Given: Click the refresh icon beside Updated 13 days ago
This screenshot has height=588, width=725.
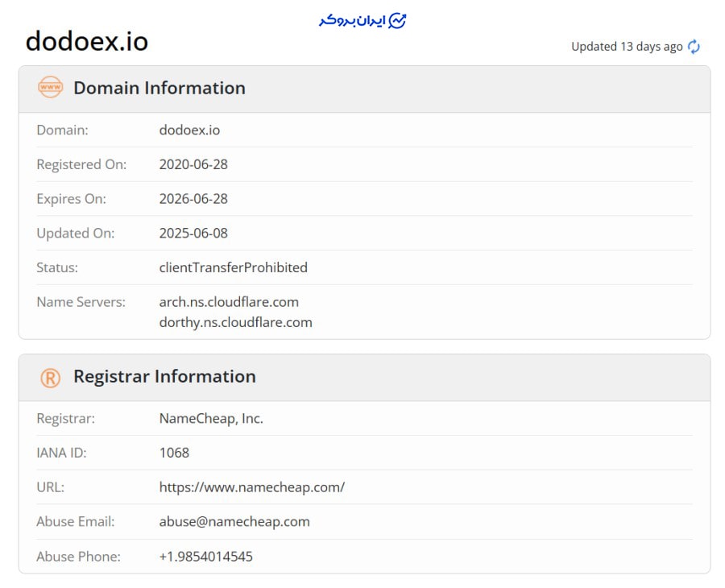Looking at the screenshot, I should 694,47.
